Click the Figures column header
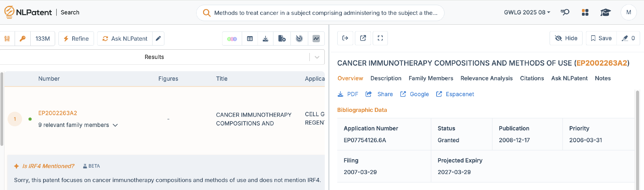The width and height of the screenshot is (644, 190). click(168, 79)
